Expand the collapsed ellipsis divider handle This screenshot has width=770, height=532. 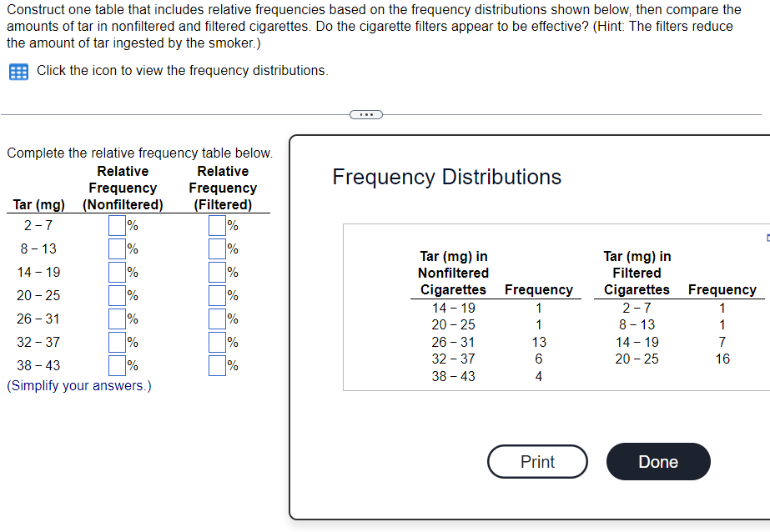(366, 115)
